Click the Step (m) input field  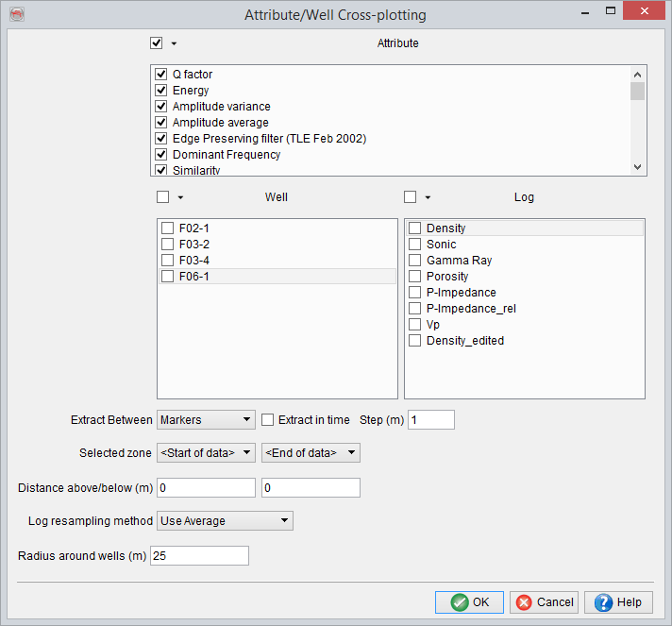coord(431,419)
